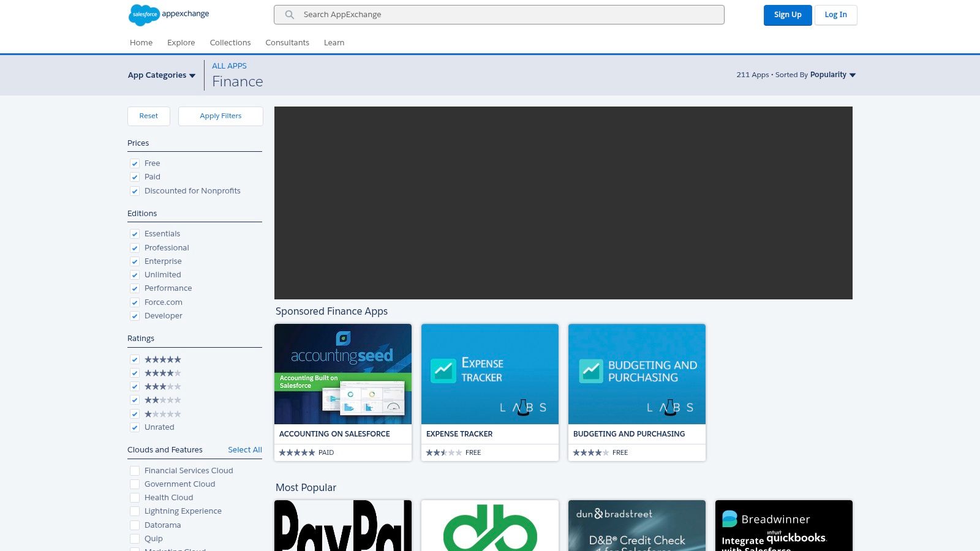
Task: Click the Most Popular heading
Action: 306,488
